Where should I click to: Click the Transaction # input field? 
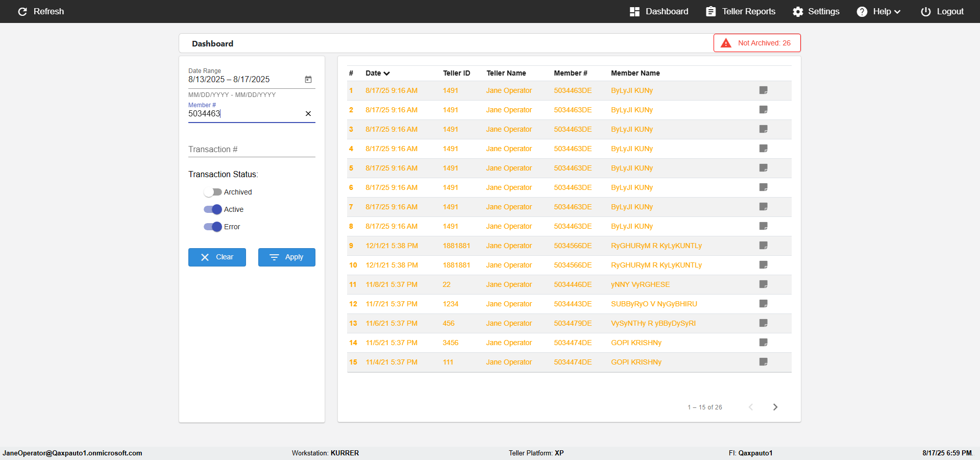pyautogui.click(x=251, y=149)
